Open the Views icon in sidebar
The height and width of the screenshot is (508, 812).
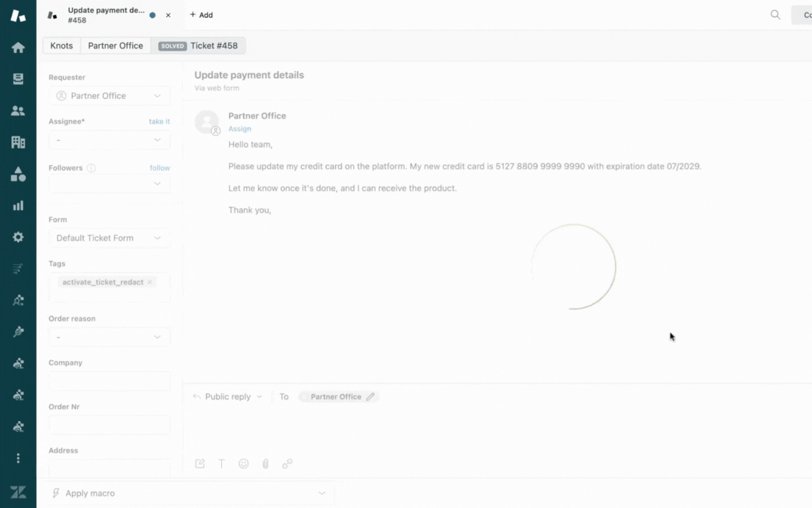tap(18, 79)
